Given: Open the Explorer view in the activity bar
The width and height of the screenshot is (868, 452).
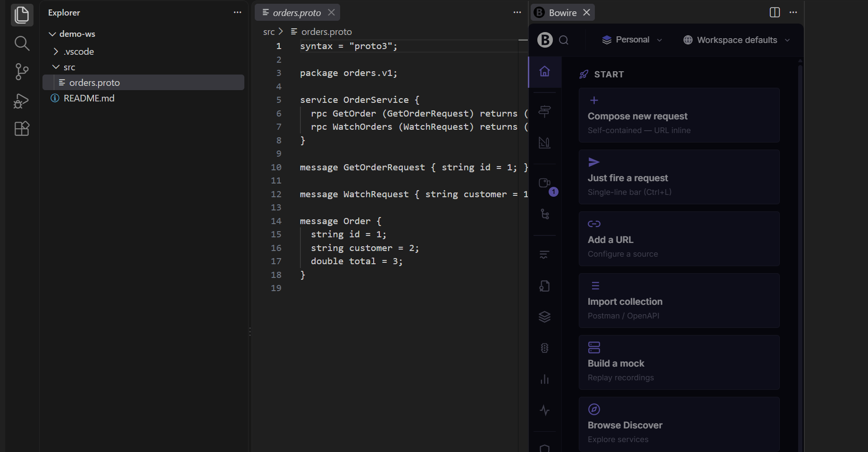Looking at the screenshot, I should point(22,14).
